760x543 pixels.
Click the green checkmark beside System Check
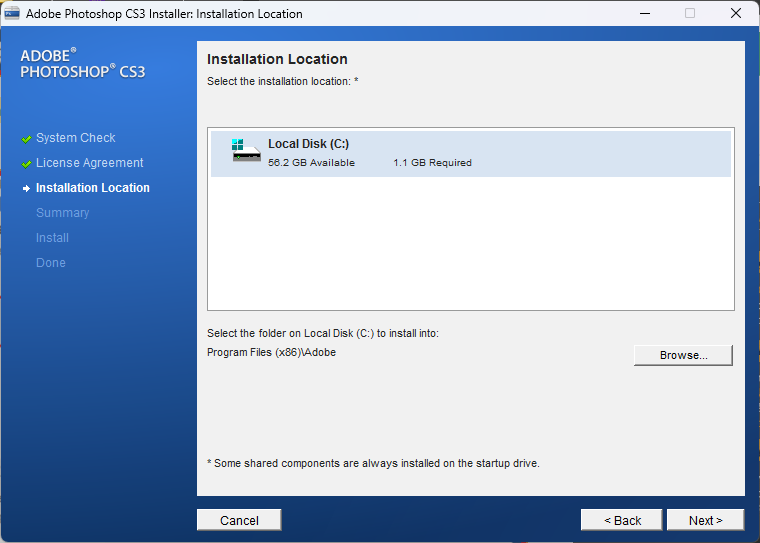coord(27,138)
